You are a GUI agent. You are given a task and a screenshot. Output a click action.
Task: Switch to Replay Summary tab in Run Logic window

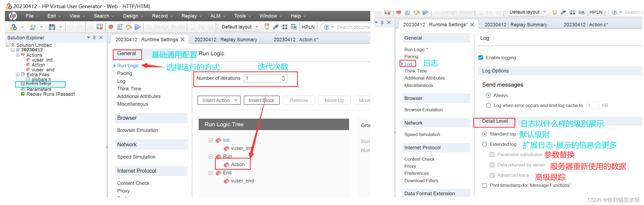point(226,40)
